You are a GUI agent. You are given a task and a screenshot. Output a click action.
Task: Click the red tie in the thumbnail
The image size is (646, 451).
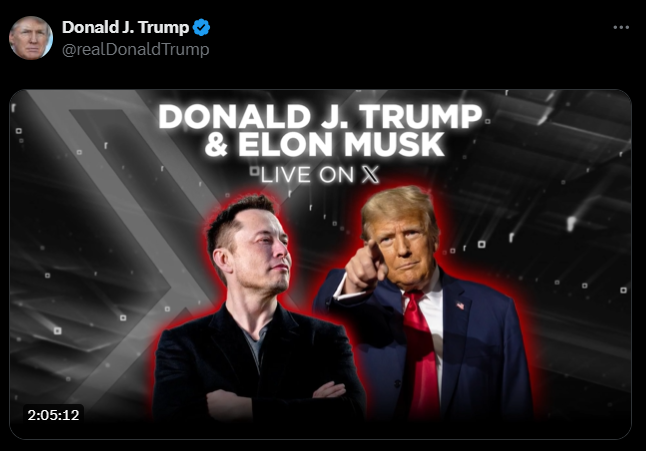click(x=421, y=354)
